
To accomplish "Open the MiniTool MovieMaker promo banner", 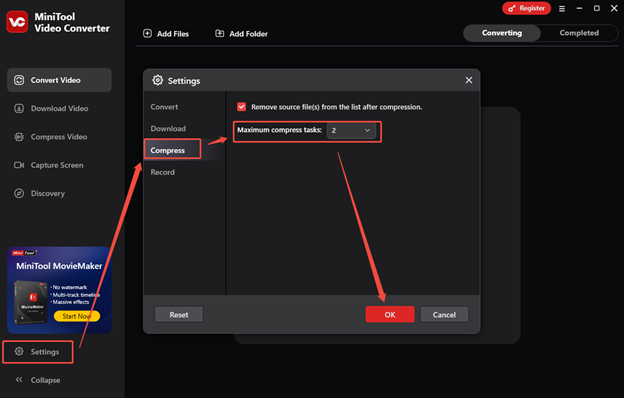I will coord(59,290).
